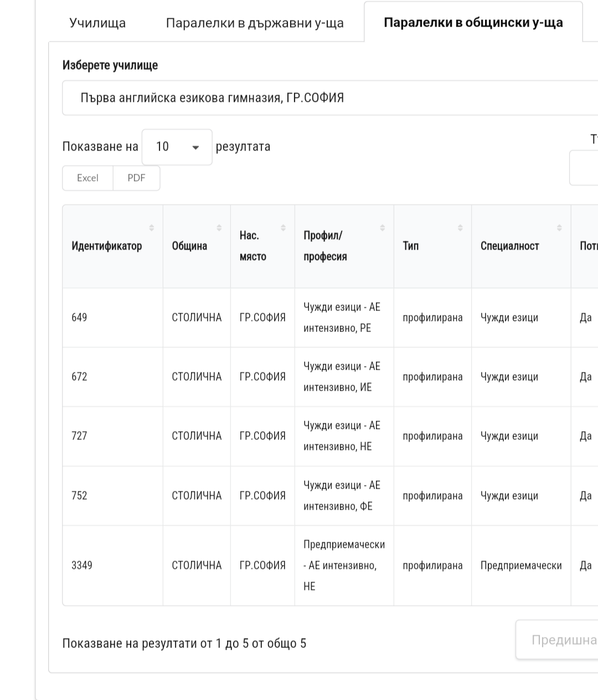Click identifier 752 table cell
Screen dimensions: 598x700
(x=80, y=496)
